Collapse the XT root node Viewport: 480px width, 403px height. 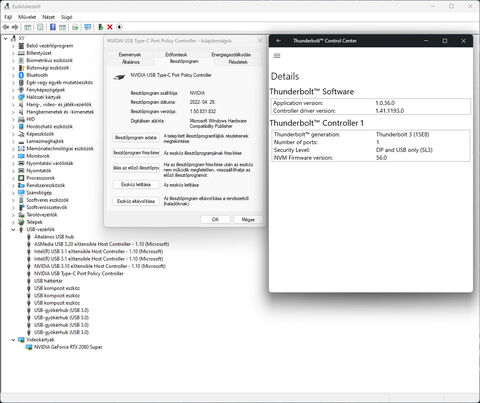point(5,39)
